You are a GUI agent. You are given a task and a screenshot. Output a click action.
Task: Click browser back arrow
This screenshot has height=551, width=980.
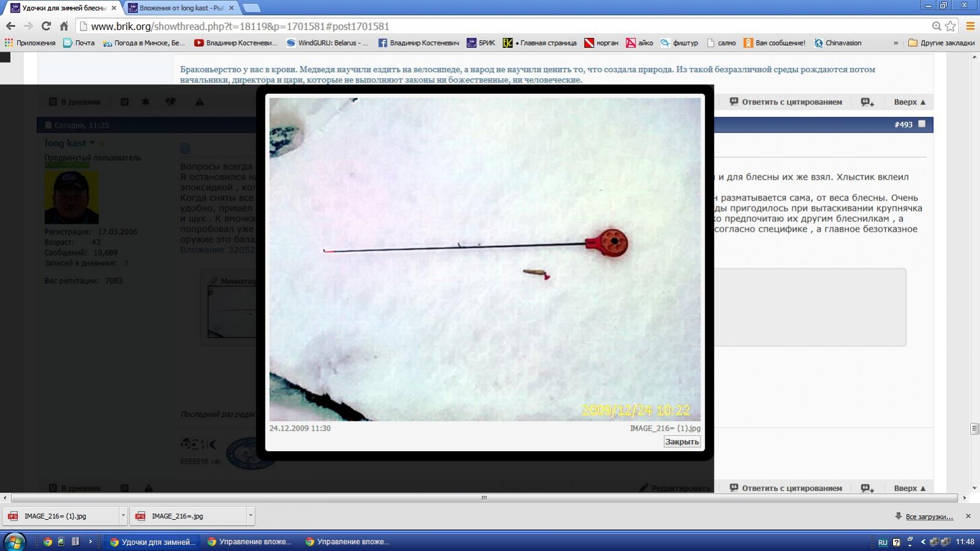click(x=10, y=26)
